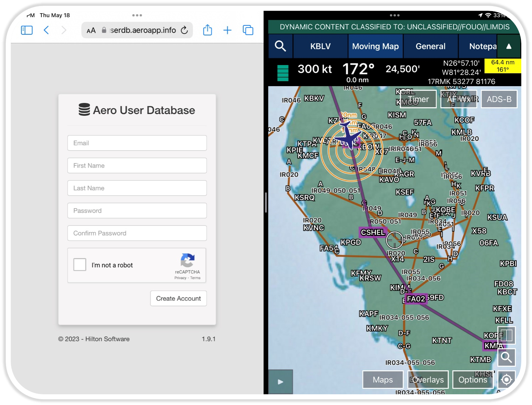532x405 pixels.
Task: Open the Safari share sheet icon
Action: point(207,30)
